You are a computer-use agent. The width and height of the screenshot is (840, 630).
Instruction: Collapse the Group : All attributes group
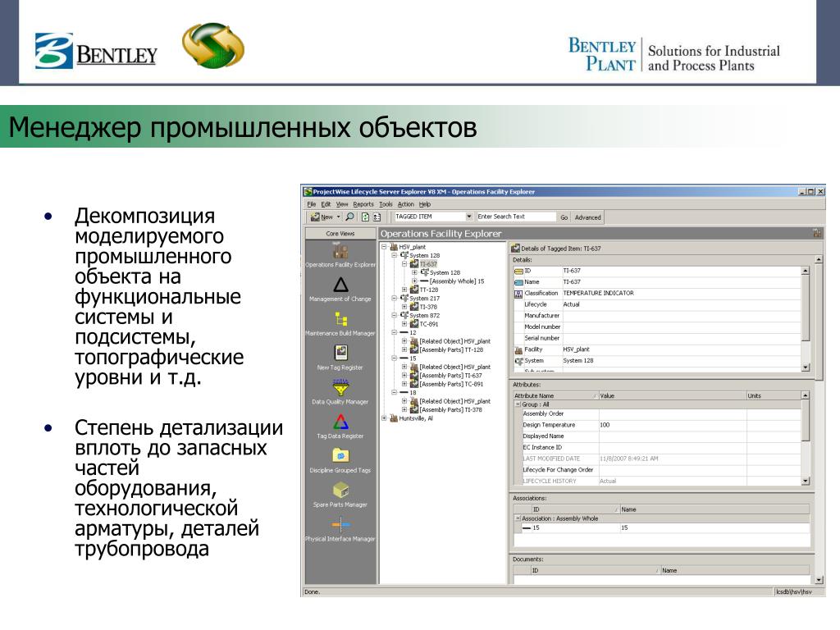[x=518, y=404]
